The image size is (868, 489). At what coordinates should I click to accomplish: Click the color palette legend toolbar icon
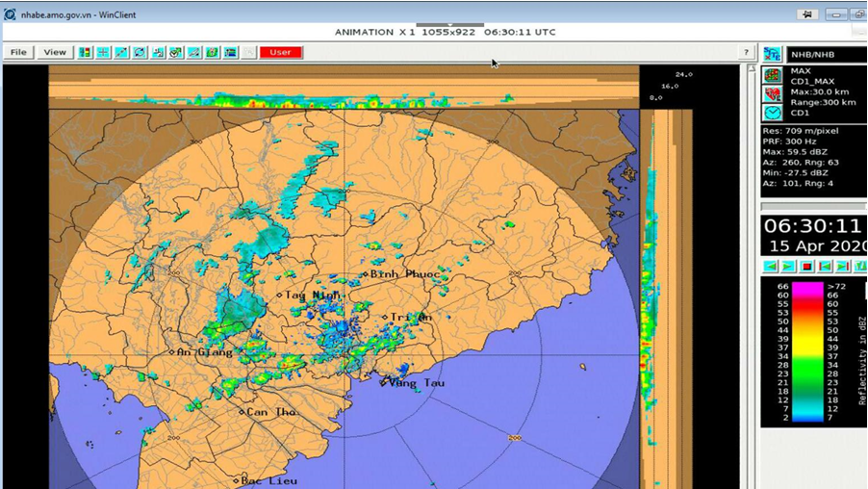click(85, 52)
